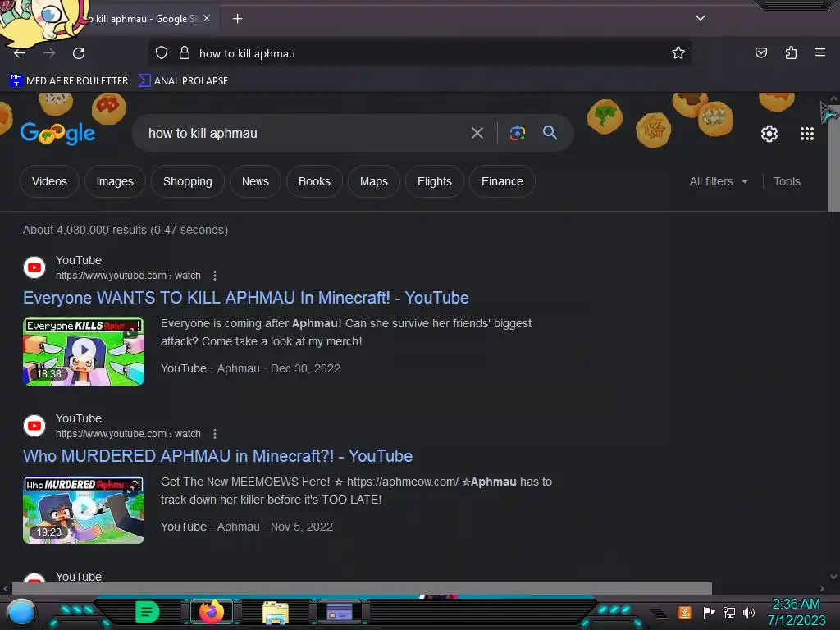This screenshot has width=840, height=630.
Task: Click the Action Center flag icon
Action: click(709, 612)
